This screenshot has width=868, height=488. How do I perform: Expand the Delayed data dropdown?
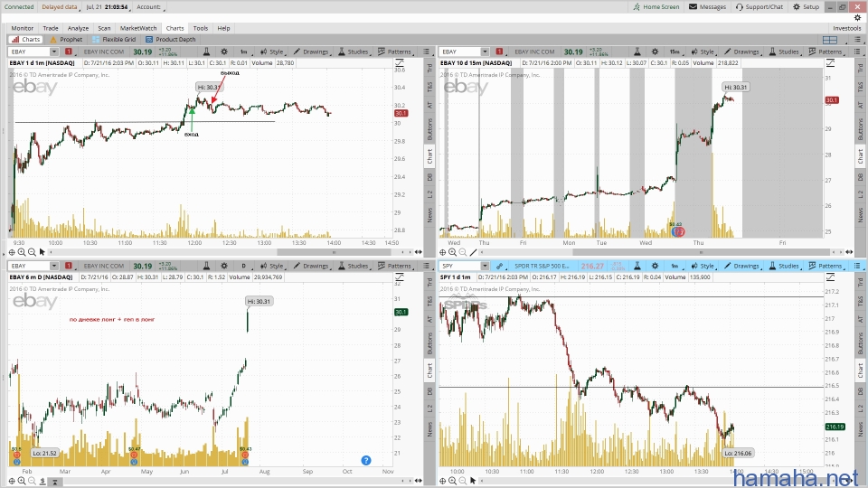point(61,7)
